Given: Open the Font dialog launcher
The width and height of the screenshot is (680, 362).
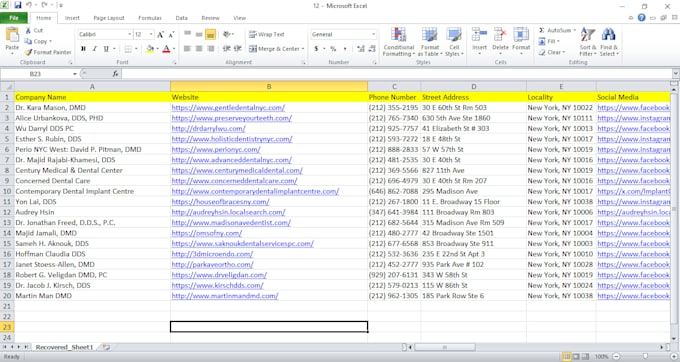Looking at the screenshot, I should click(x=174, y=63).
